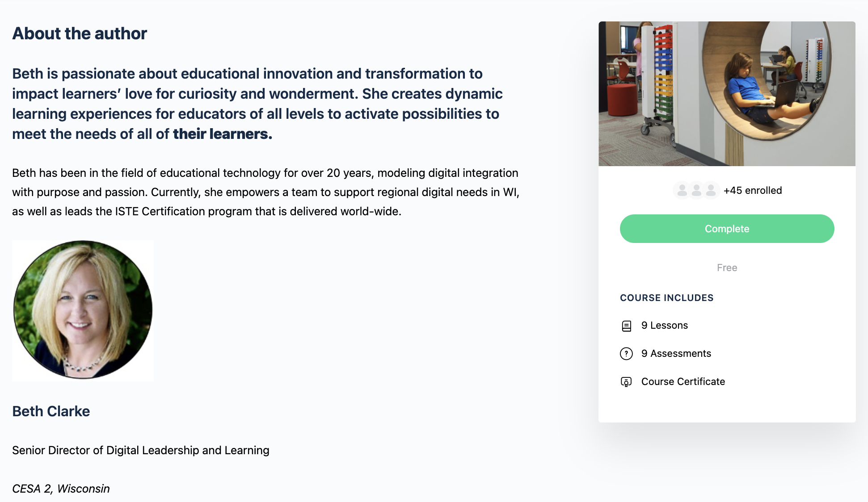Select the 9 Assessments label

coord(676,354)
